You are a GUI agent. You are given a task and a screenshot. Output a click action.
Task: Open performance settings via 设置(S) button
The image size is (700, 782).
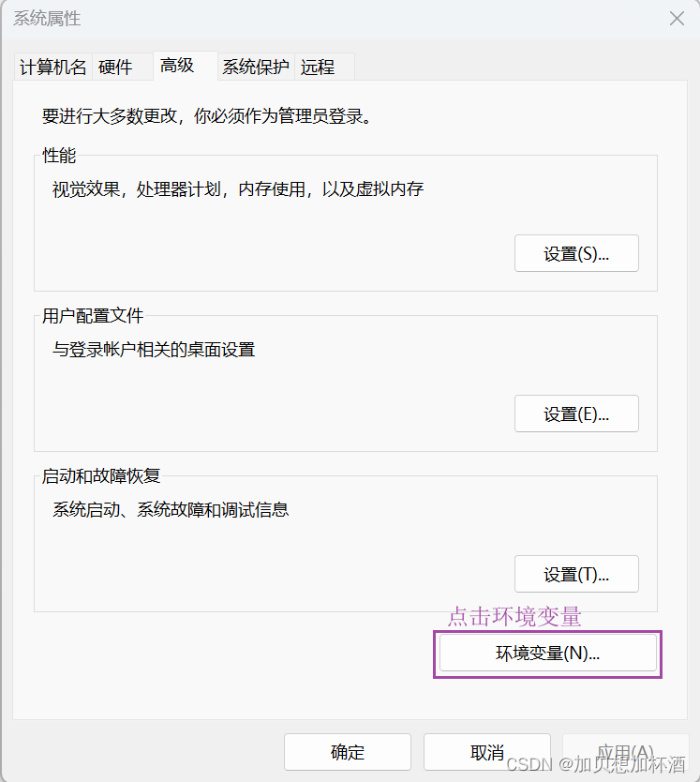(x=576, y=253)
